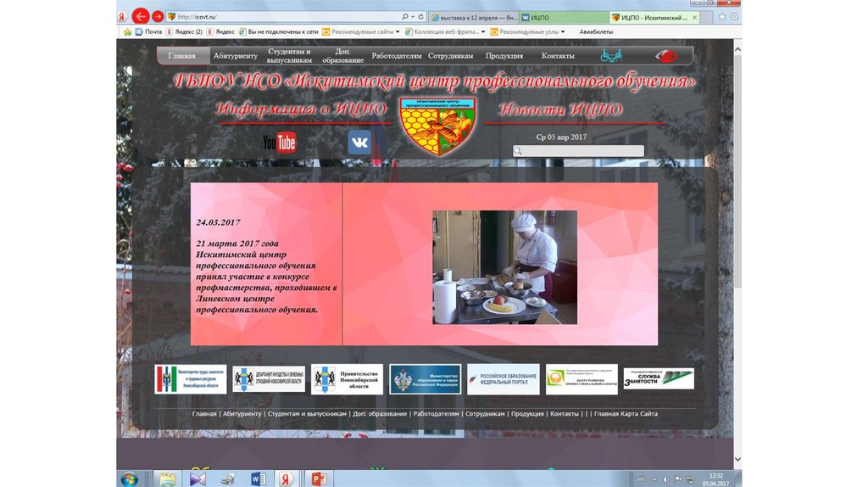Open the Новости ИЦПО link
The width and height of the screenshot is (868, 487).
pos(560,109)
